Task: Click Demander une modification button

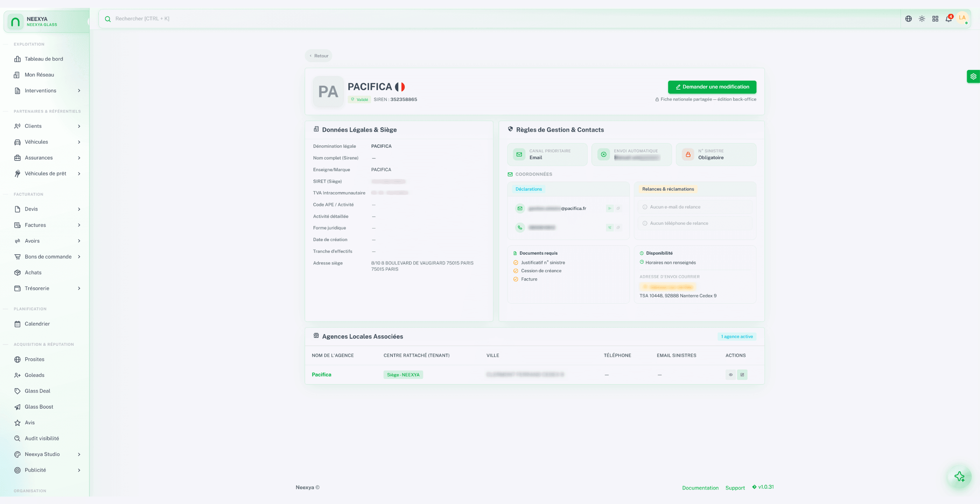Action: click(x=712, y=87)
